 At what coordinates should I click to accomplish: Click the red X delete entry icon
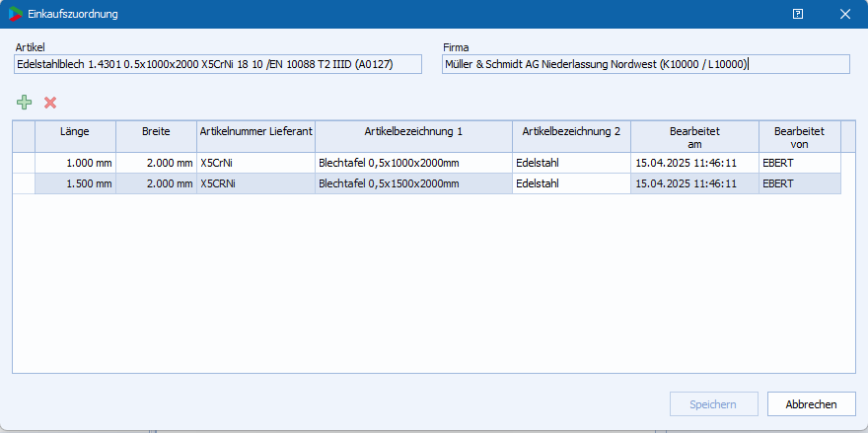pyautogui.click(x=50, y=103)
